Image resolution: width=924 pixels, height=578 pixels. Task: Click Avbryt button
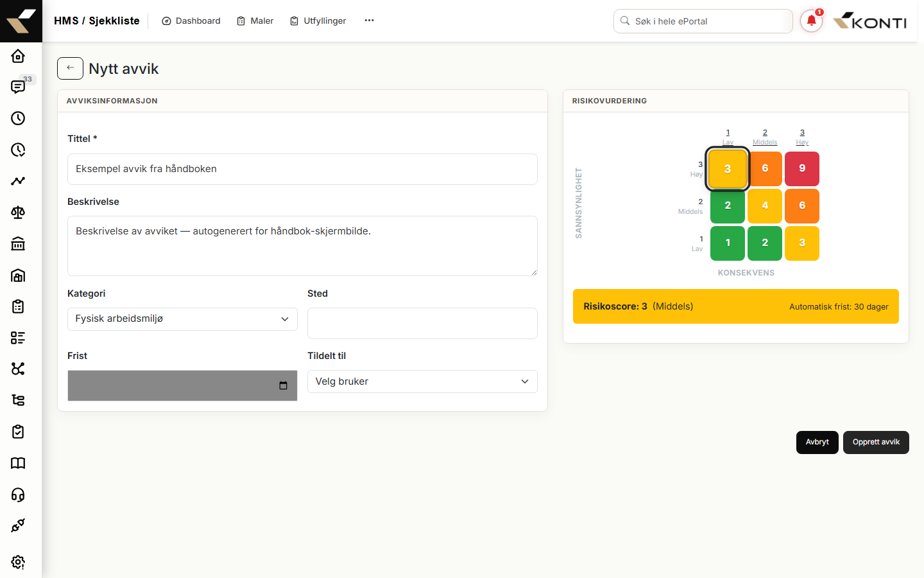pyautogui.click(x=817, y=442)
